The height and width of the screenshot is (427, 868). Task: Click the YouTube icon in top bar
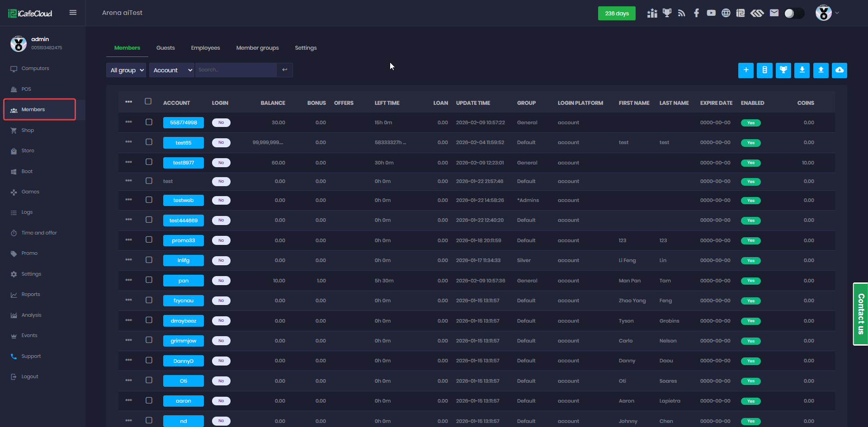711,13
